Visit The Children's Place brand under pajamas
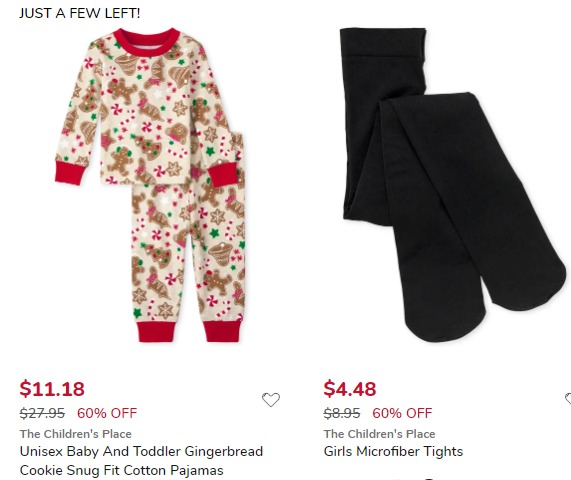 click(76, 434)
